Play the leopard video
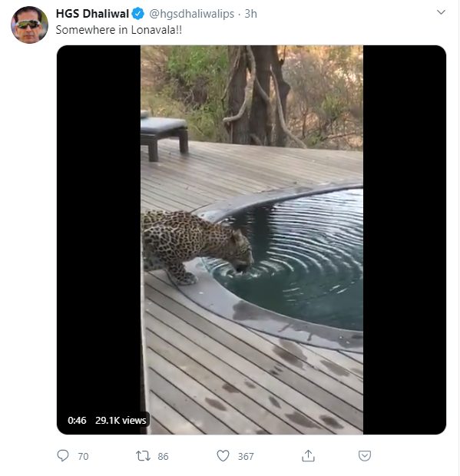The image size is (460, 476). point(252,240)
